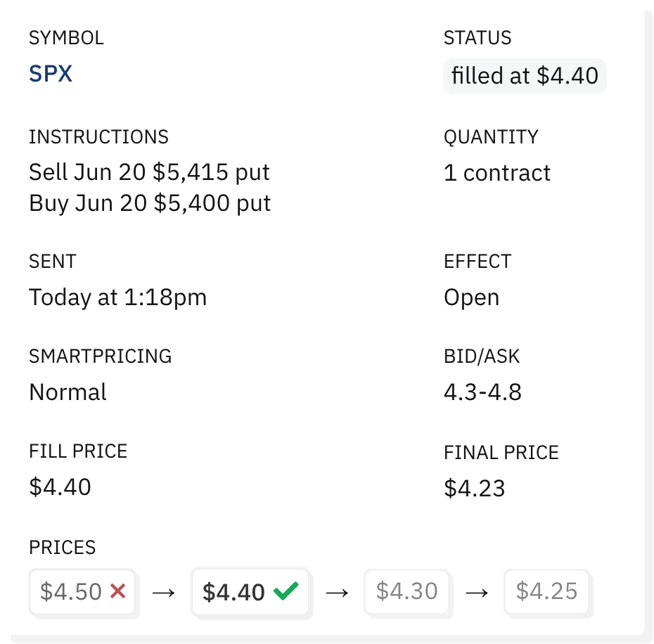
Task: Click the arrow between $4.40 and $4.30 chips
Action: click(x=338, y=593)
